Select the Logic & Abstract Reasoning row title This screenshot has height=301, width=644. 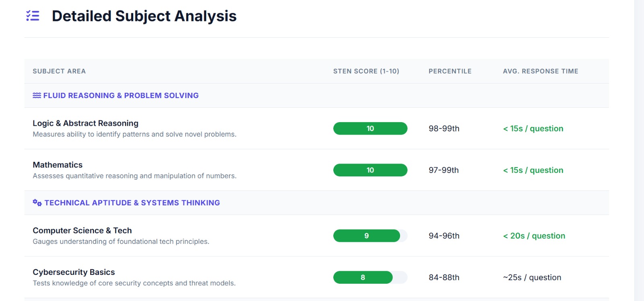(x=85, y=123)
